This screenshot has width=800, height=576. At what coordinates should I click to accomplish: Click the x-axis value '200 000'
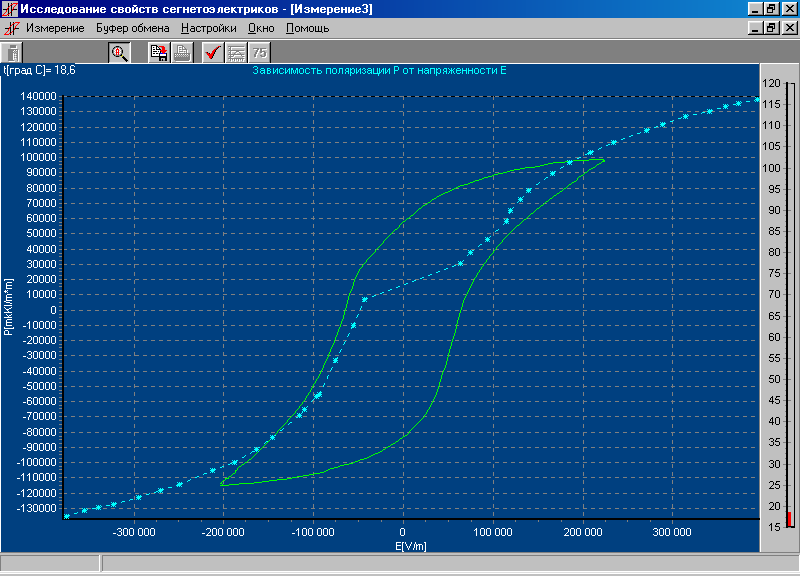pyautogui.click(x=583, y=532)
